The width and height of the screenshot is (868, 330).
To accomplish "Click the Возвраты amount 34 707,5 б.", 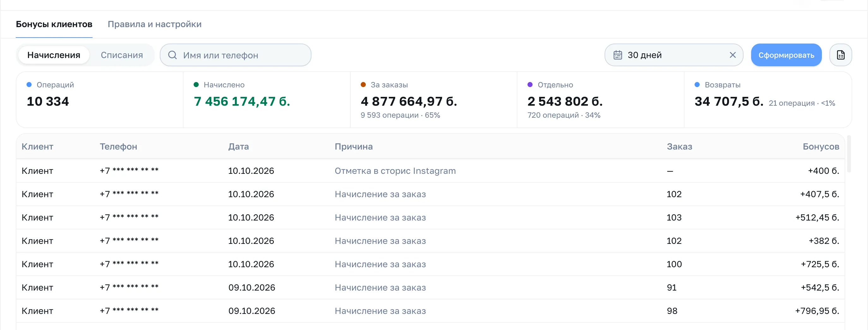I will pos(728,101).
